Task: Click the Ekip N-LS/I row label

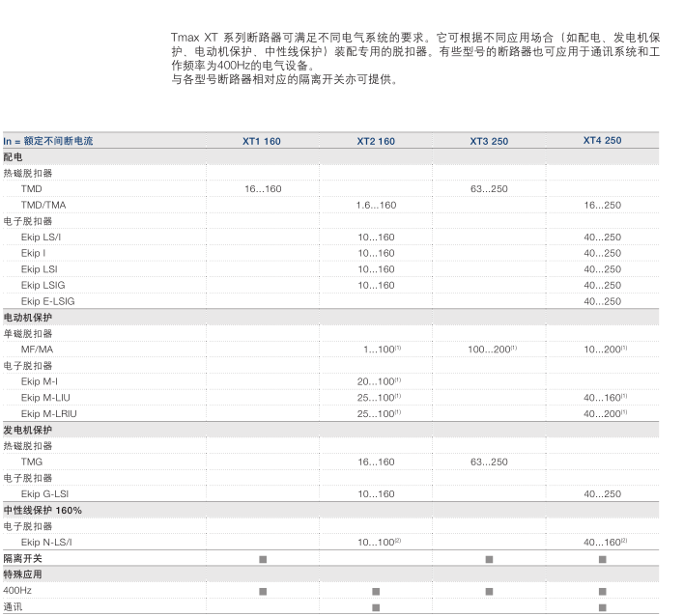Action: (x=46, y=542)
